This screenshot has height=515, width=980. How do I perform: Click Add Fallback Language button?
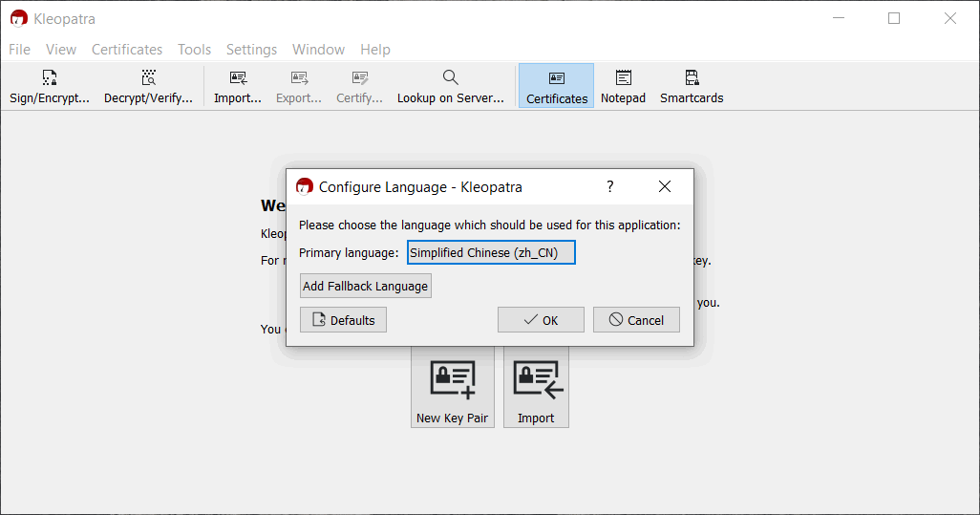pyautogui.click(x=366, y=287)
